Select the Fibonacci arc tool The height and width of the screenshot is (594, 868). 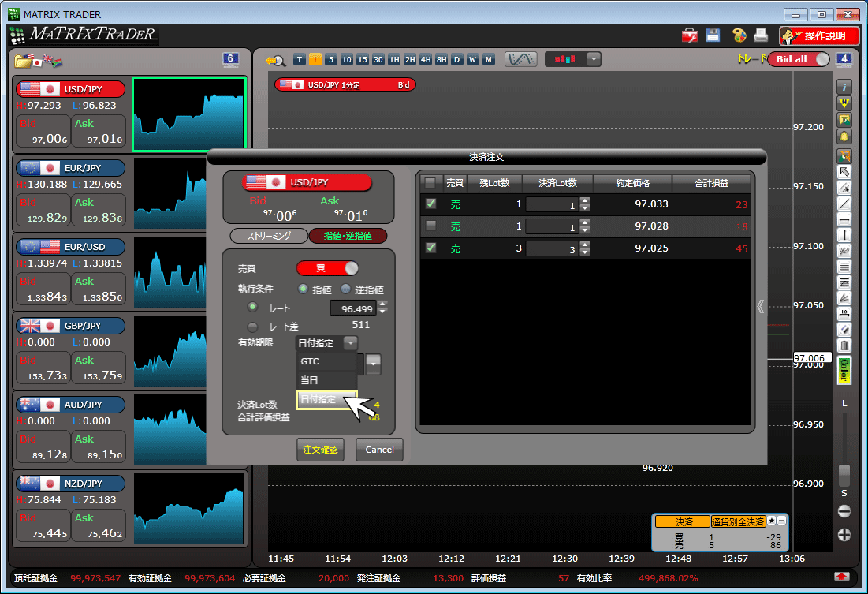[844, 251]
